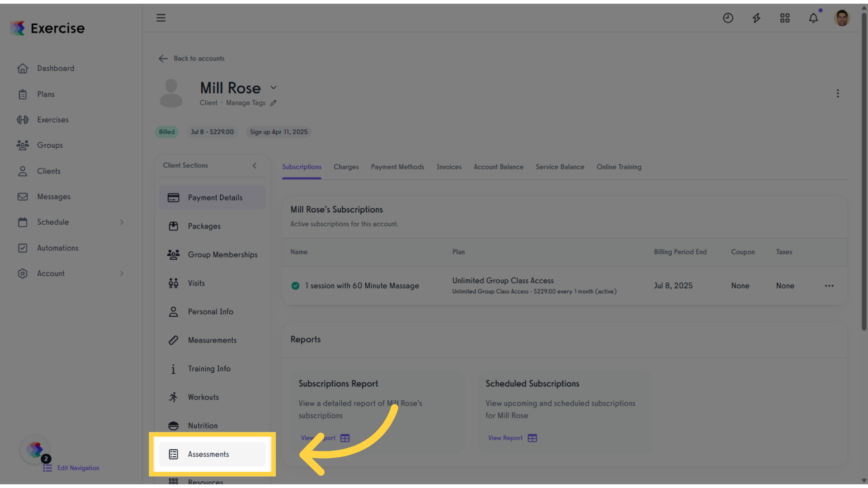This screenshot has width=868, height=488.
Task: Select the Subscriptions tab
Action: click(302, 167)
